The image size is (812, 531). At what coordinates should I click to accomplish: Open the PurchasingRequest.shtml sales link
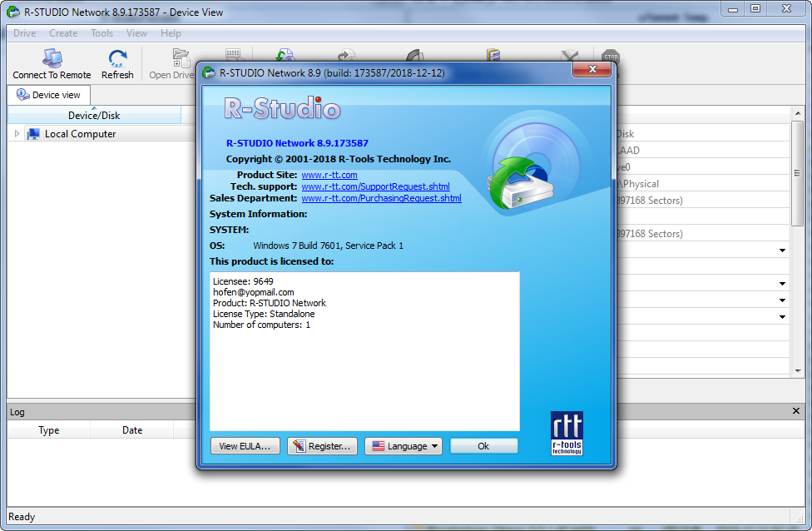point(381,198)
